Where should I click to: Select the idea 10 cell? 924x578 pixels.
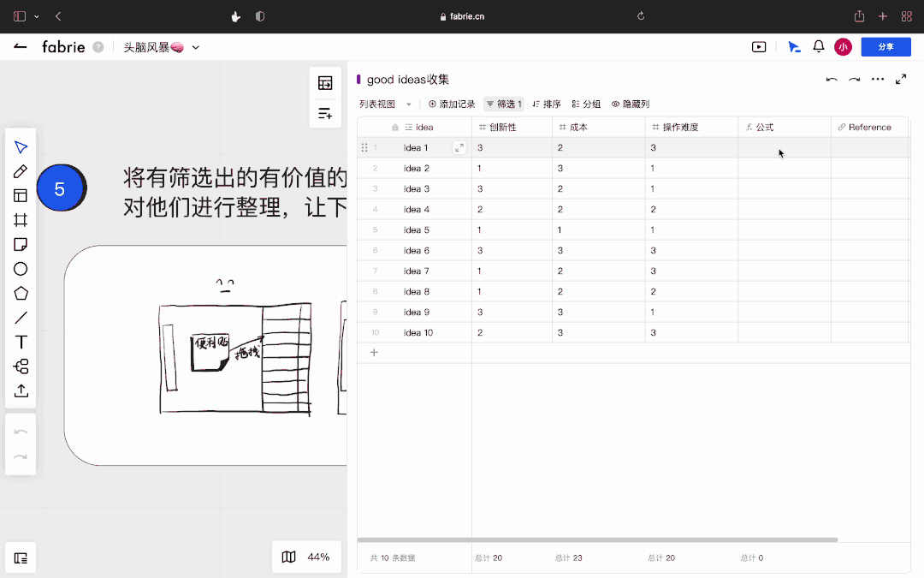pos(418,332)
